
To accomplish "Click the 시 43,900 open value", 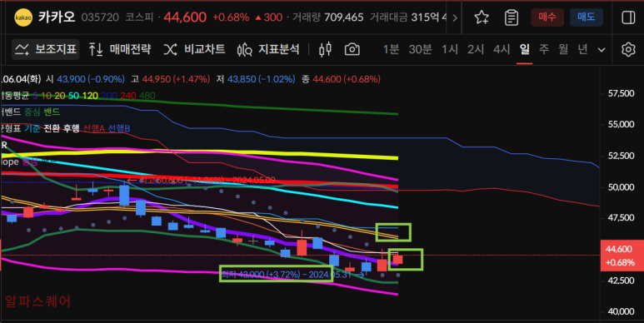I will point(85,79).
